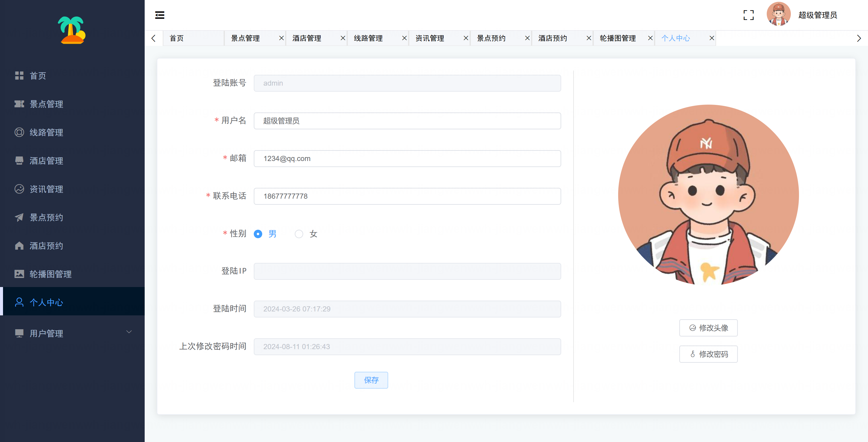Click the 修改头像 button
Screen dimensions: 868x442
[708, 328]
